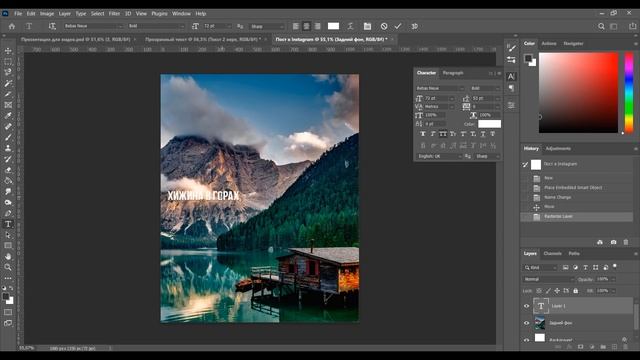Click the text color swatch in options bar
640x360 pixels.
pos(333,26)
